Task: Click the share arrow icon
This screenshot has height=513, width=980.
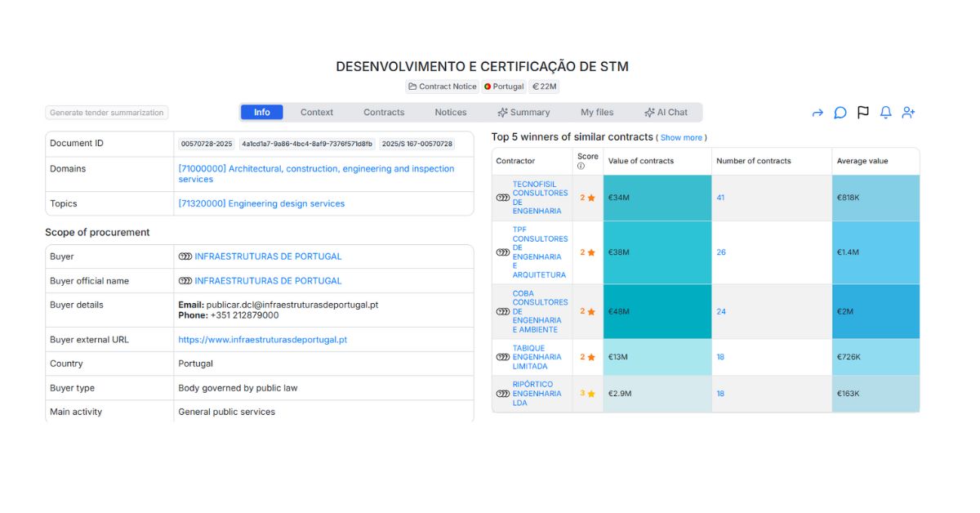Action: click(817, 113)
